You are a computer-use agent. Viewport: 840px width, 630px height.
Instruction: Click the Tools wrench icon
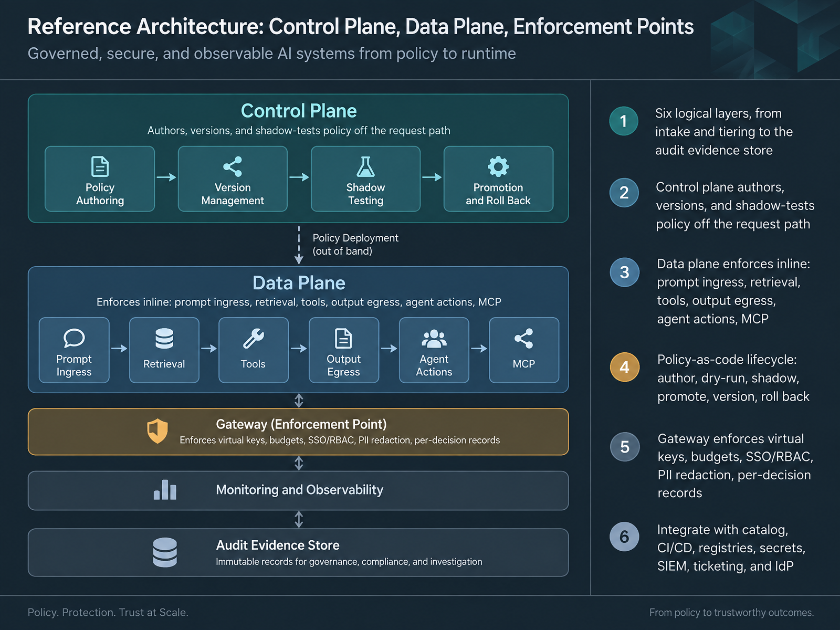[x=253, y=339]
